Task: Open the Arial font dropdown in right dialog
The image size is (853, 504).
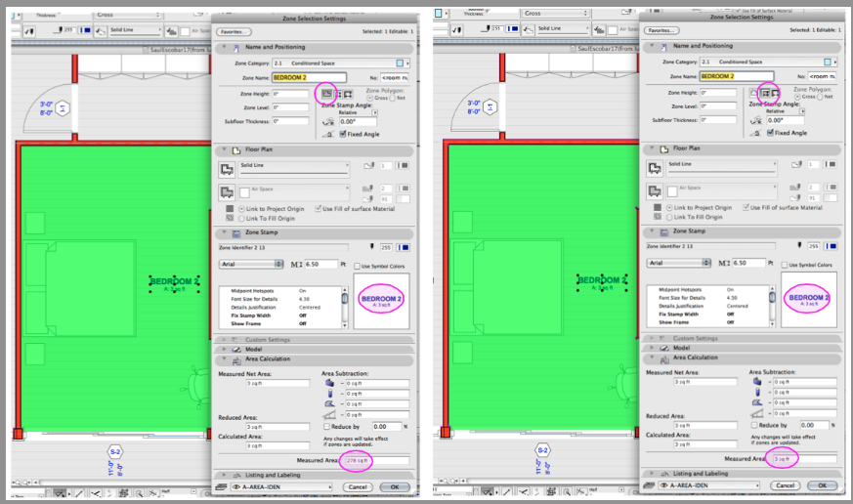Action: click(679, 263)
